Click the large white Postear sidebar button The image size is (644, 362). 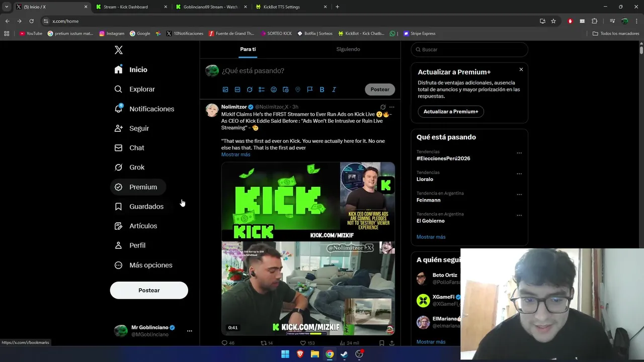(x=149, y=290)
